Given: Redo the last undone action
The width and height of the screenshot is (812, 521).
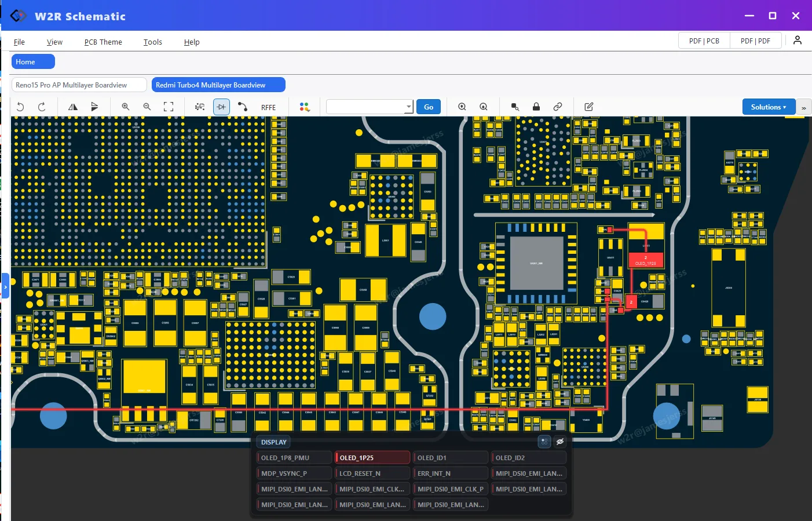Looking at the screenshot, I should pos(42,107).
